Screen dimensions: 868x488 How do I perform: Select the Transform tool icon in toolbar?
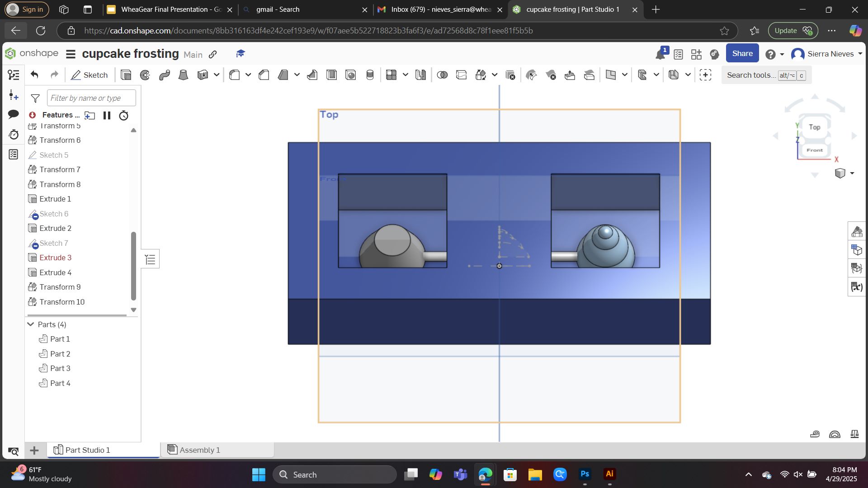481,75
